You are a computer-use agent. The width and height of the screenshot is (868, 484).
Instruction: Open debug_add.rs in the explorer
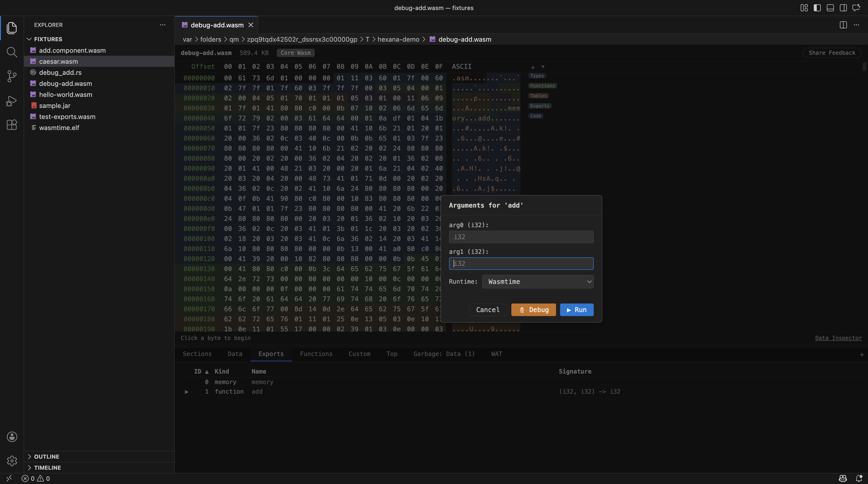(99, 72)
